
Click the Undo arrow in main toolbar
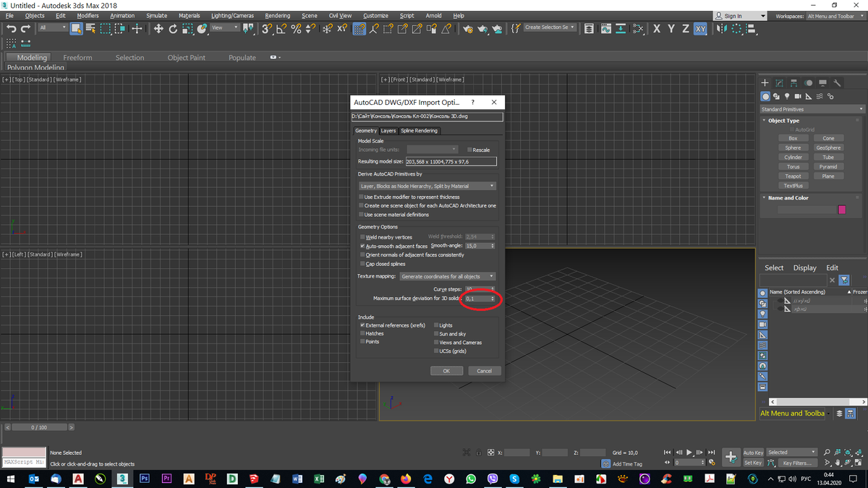(x=11, y=29)
